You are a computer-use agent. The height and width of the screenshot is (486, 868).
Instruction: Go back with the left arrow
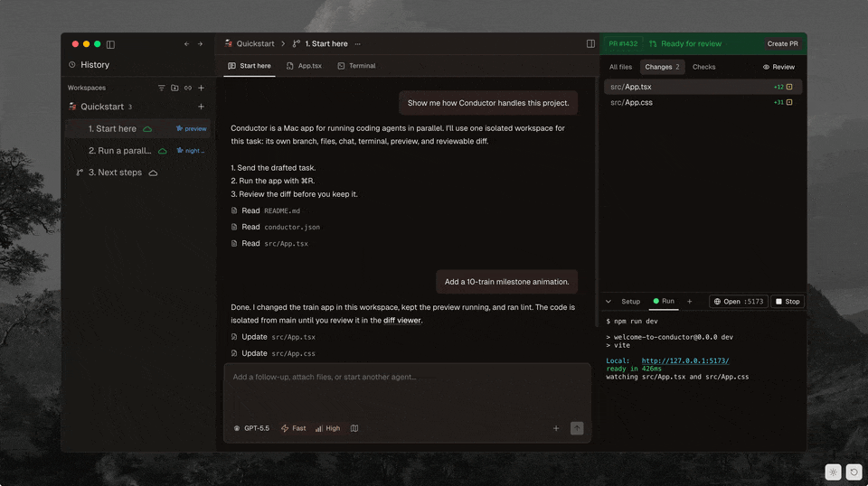tap(186, 44)
